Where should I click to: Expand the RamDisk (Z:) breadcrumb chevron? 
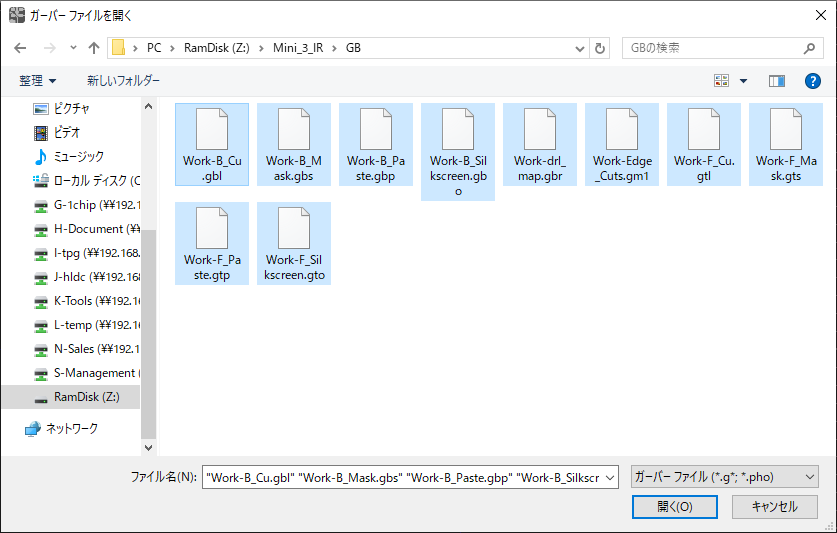pyautogui.click(x=261, y=48)
